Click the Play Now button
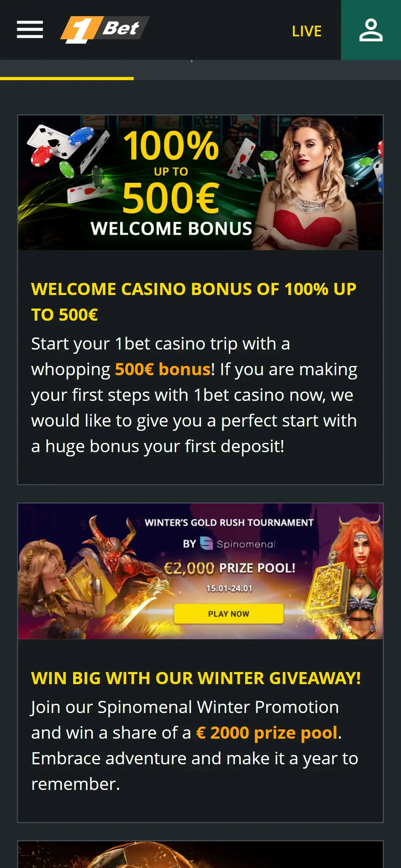This screenshot has height=868, width=401. (228, 614)
